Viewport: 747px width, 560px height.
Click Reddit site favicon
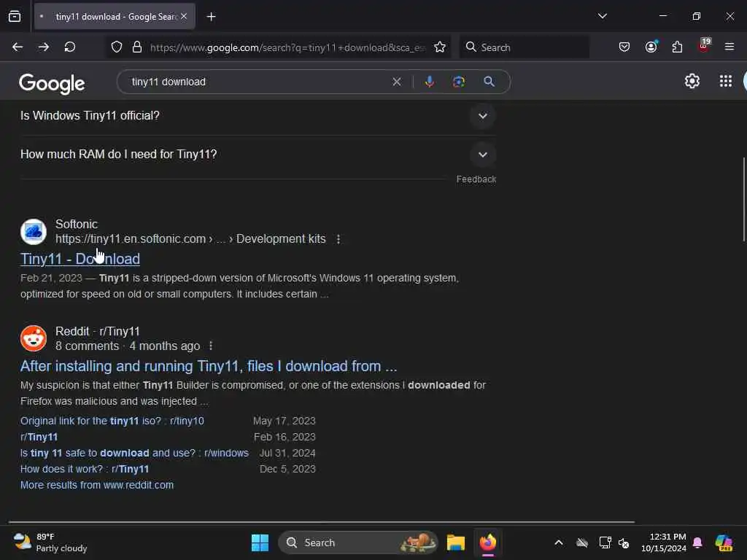click(x=34, y=338)
